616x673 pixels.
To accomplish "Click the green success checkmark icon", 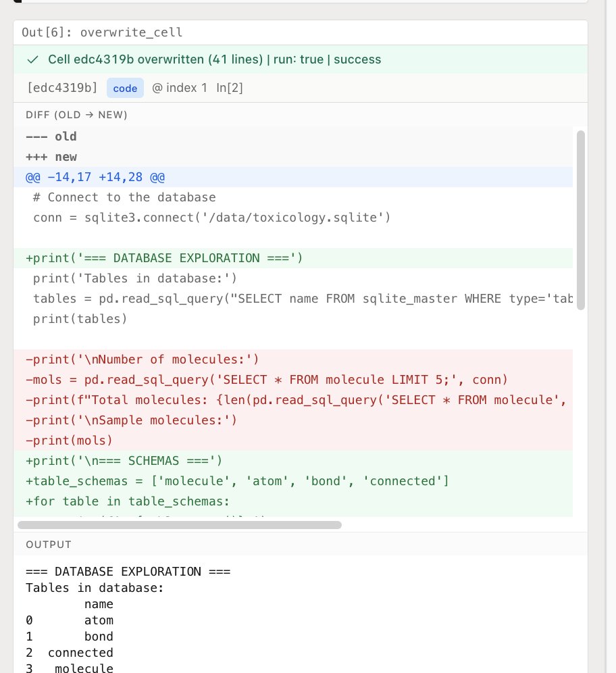I will click(x=32, y=59).
